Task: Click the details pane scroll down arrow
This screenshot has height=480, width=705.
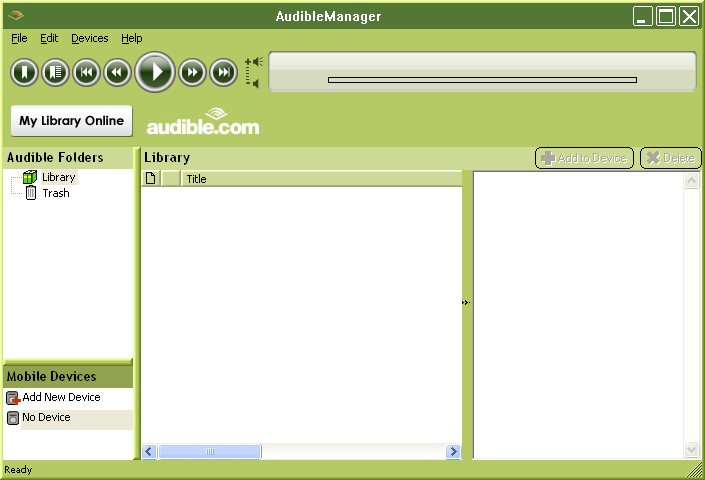Action: coord(691,449)
